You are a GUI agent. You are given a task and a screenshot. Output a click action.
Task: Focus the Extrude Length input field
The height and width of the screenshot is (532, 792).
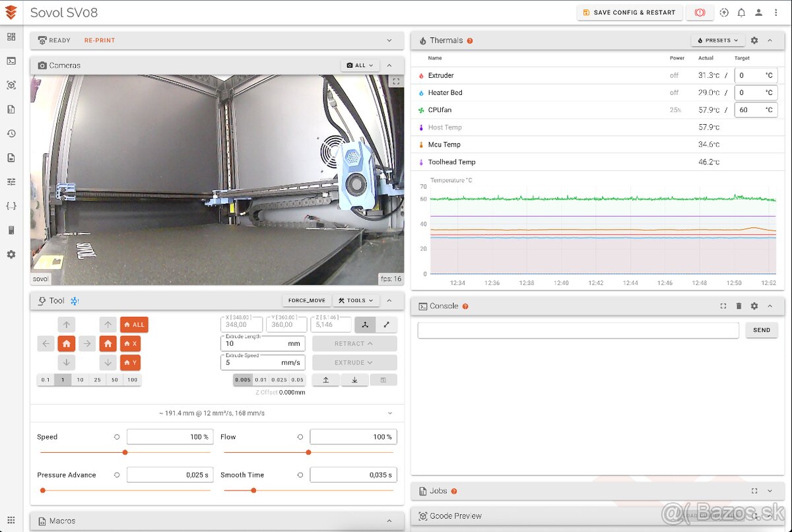click(263, 343)
